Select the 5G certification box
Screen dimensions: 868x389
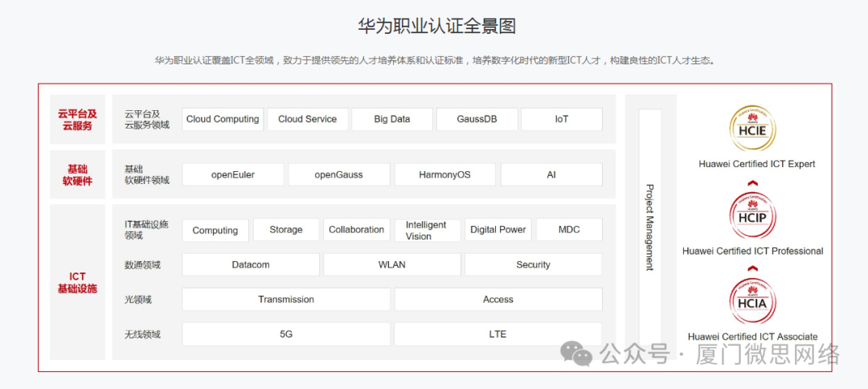tap(286, 334)
